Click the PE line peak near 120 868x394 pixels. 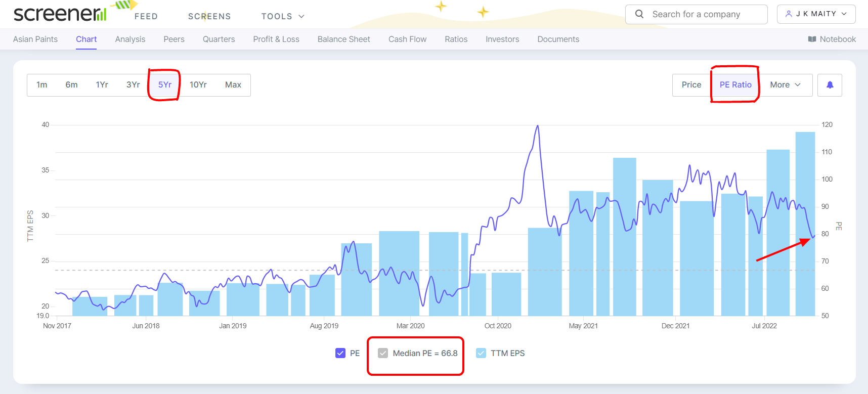tap(537, 126)
